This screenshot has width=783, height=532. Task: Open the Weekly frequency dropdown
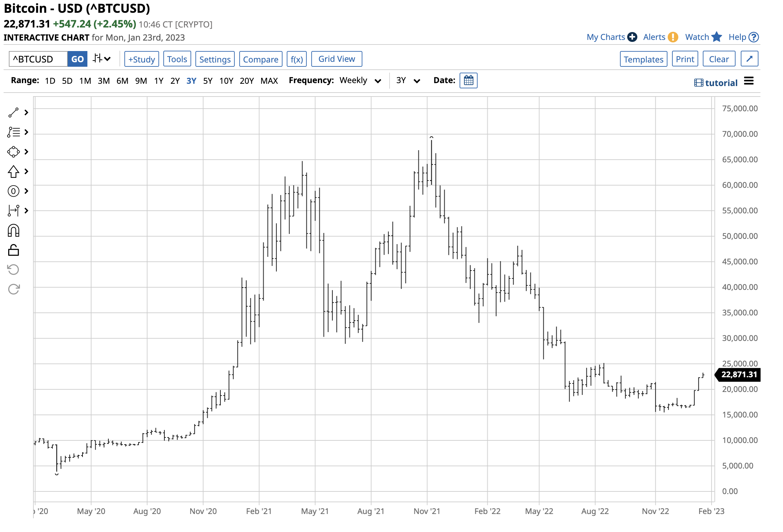coord(360,80)
